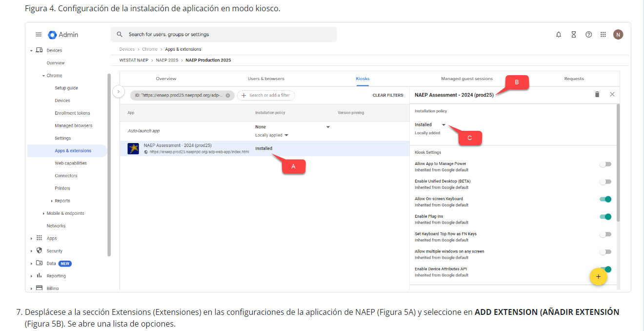644x331 pixels.
Task: Click the Billing card icon
Action: pyautogui.click(x=39, y=288)
